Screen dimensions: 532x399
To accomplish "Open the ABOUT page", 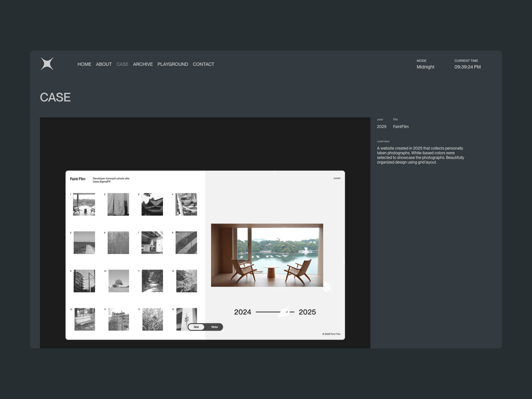I will tap(104, 64).
